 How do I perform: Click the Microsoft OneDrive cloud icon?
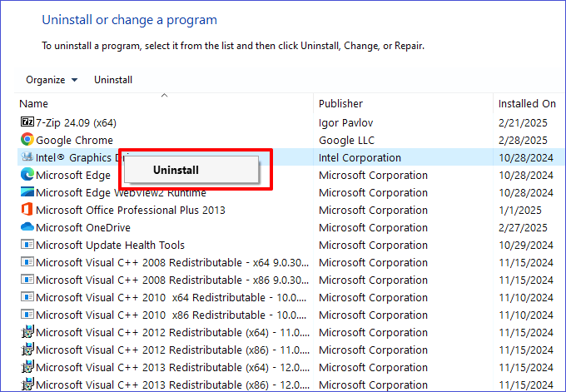27,226
